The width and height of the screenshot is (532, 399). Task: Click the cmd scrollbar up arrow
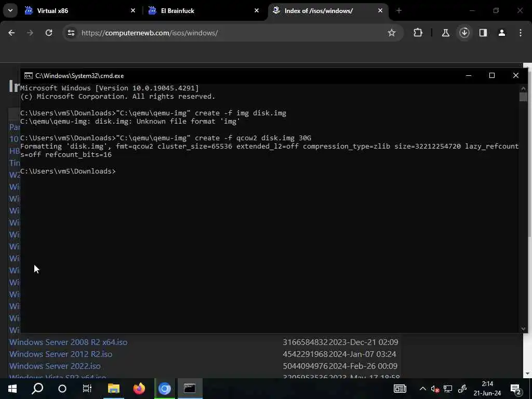523,88
